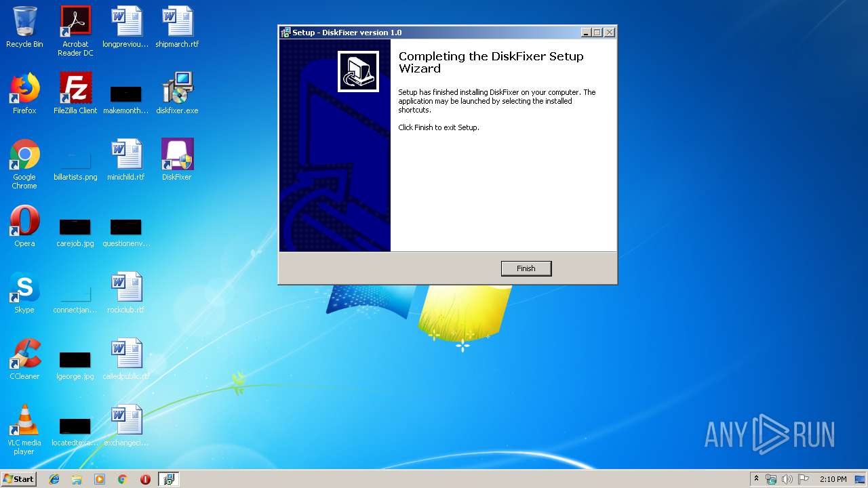Viewport: 868px width, 488px height.
Task: Activate the Setup installer taskbar button
Action: tap(168, 479)
